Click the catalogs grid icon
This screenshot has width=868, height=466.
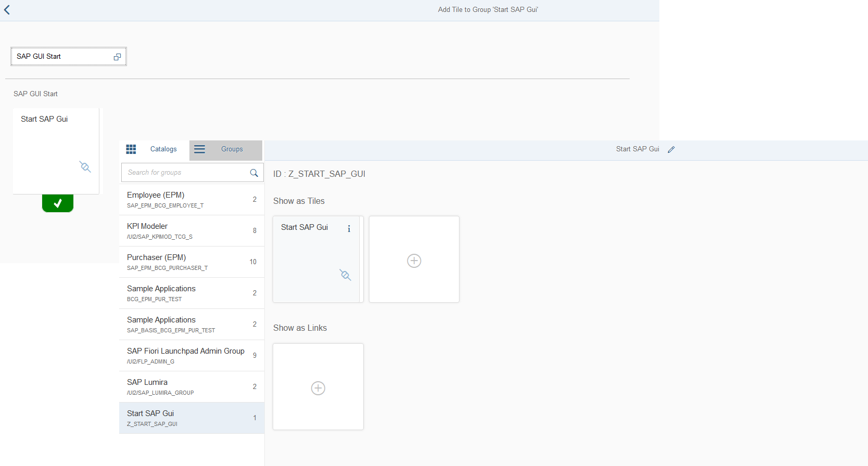click(x=131, y=149)
